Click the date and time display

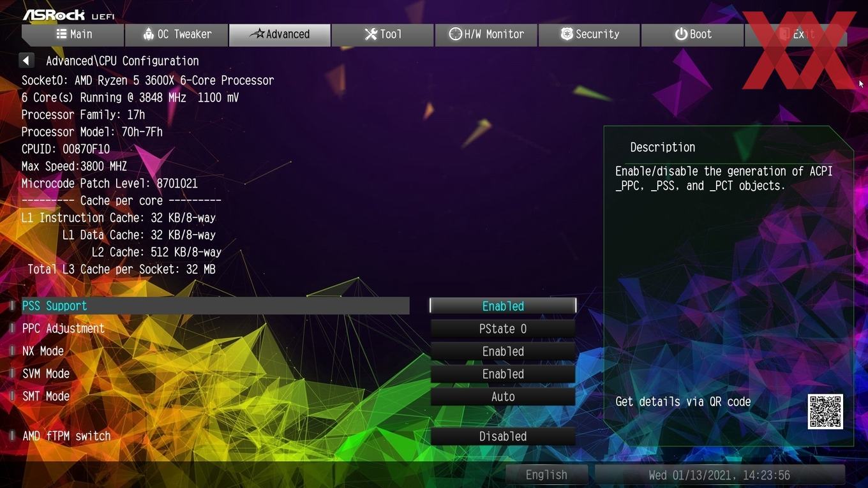pyautogui.click(x=719, y=475)
